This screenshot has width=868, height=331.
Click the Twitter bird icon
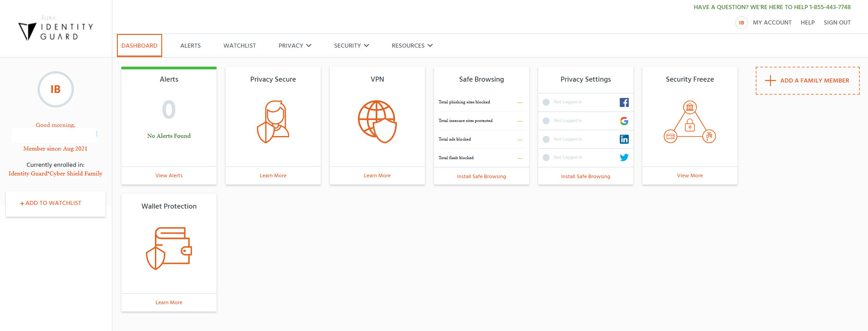[x=624, y=158]
